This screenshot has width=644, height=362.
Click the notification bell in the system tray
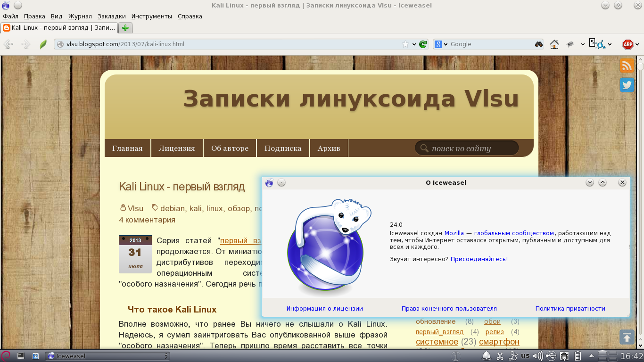click(487, 356)
